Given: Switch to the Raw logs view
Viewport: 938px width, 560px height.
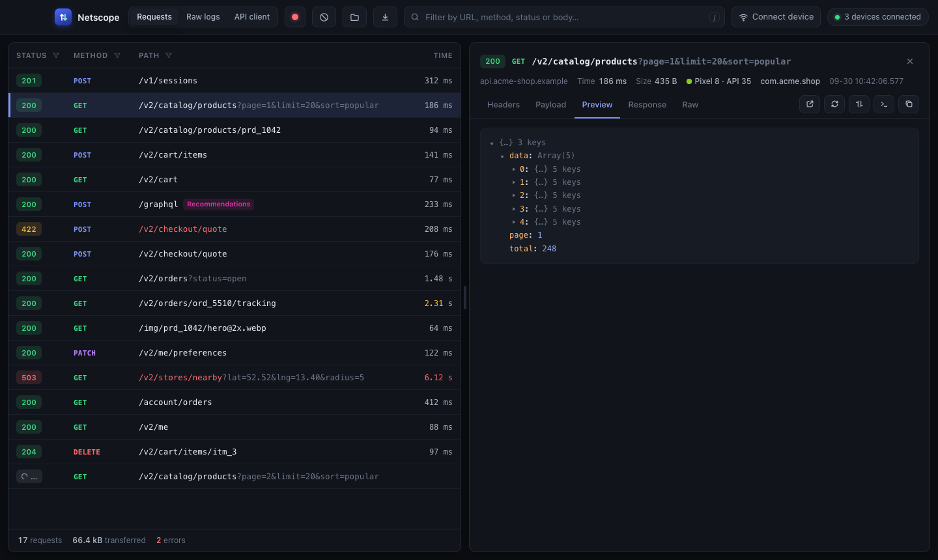Looking at the screenshot, I should 203,17.
